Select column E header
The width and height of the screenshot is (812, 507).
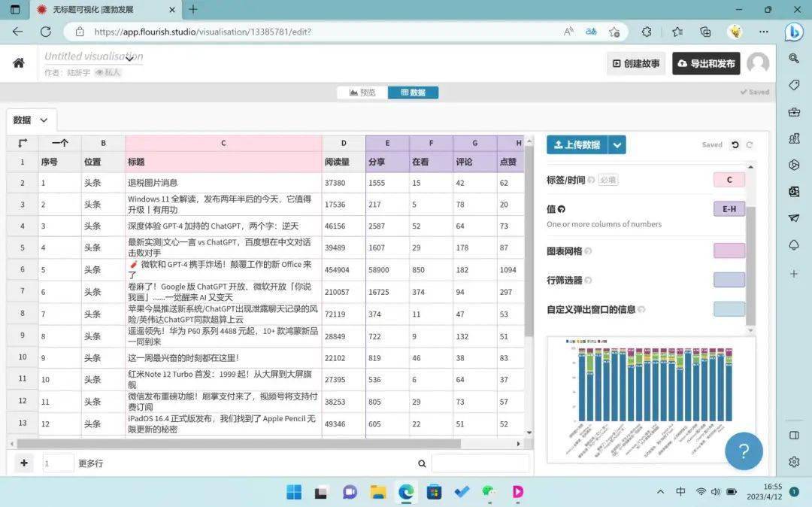click(387, 143)
